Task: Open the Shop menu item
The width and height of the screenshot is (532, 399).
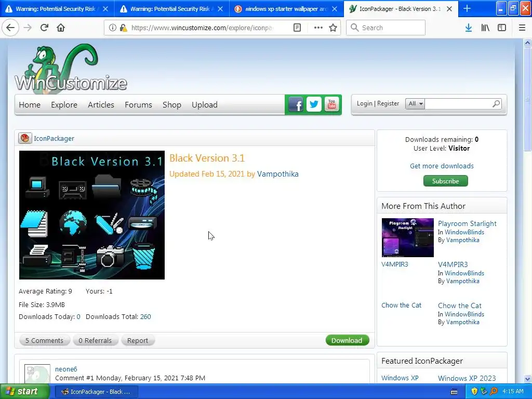Action: (x=171, y=105)
